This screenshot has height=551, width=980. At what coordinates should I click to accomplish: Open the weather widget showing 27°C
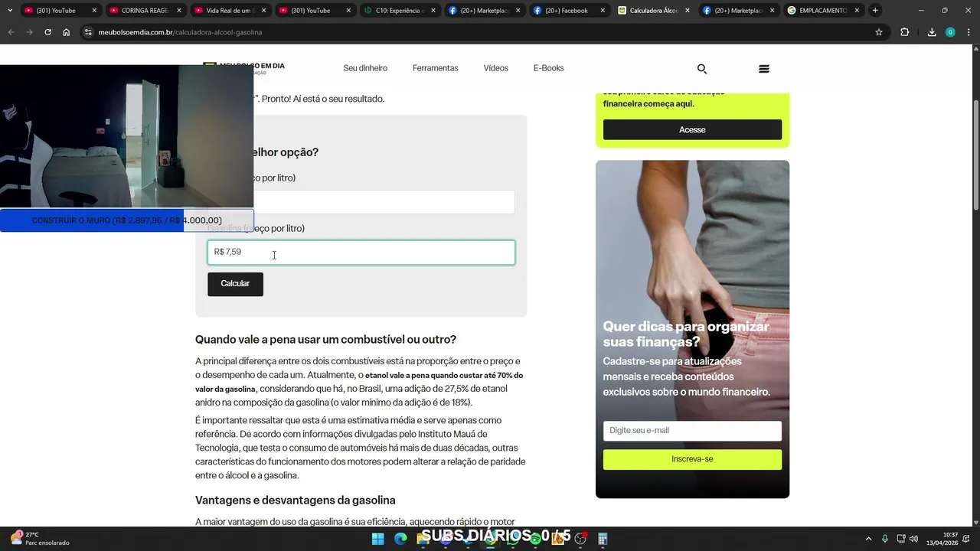point(40,539)
